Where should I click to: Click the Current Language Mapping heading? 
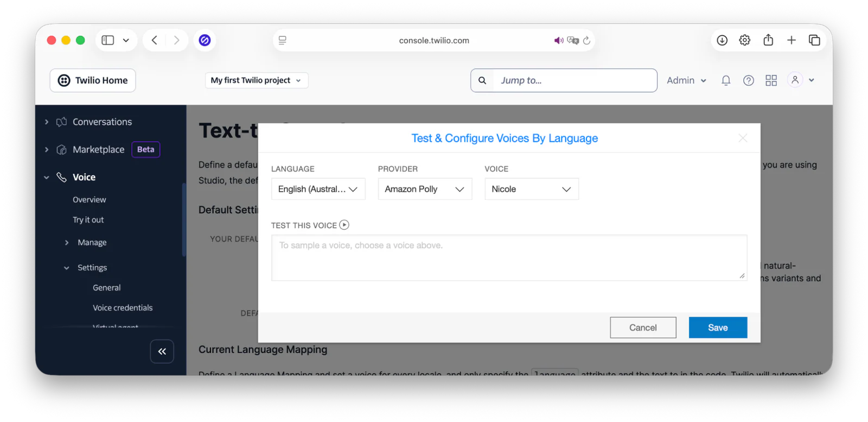(263, 350)
